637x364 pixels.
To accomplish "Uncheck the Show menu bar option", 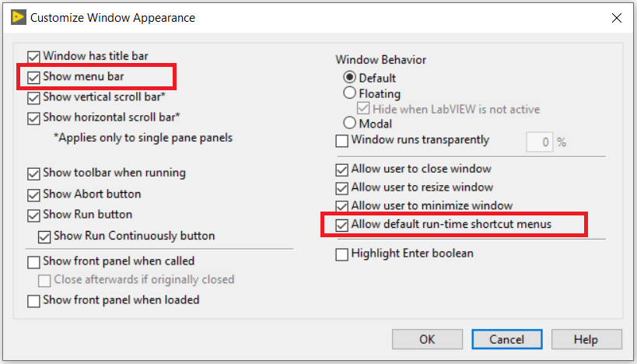I will pyautogui.click(x=33, y=77).
